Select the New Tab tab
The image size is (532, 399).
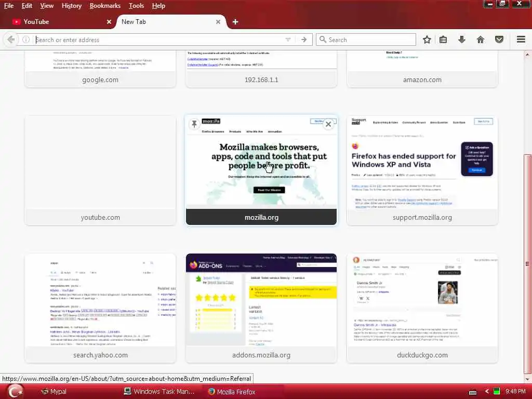[170, 22]
